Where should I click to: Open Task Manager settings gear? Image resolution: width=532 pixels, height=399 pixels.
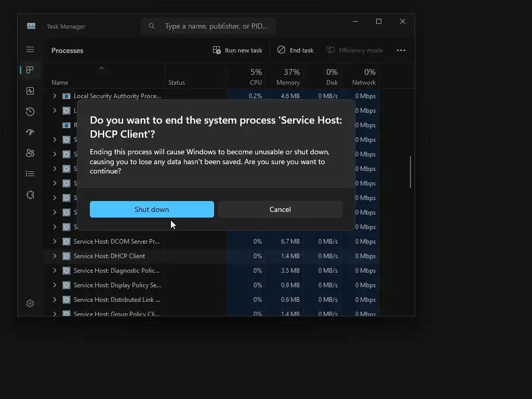[x=30, y=303]
